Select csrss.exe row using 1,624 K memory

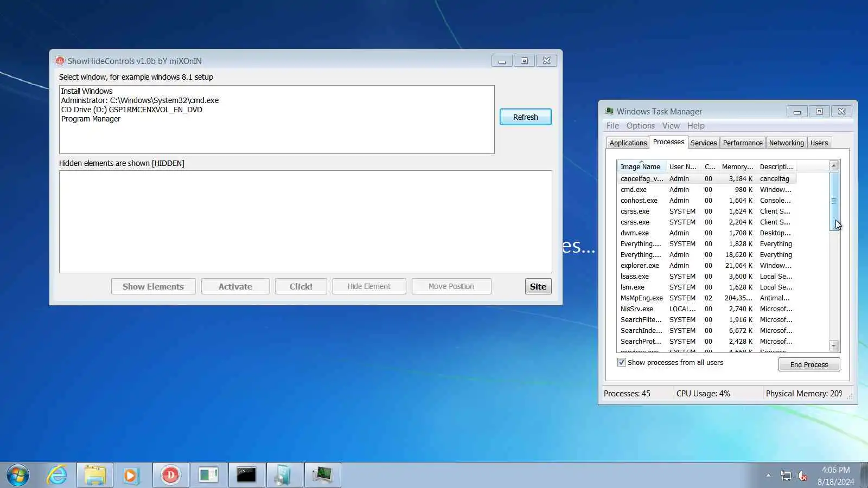coord(706,211)
